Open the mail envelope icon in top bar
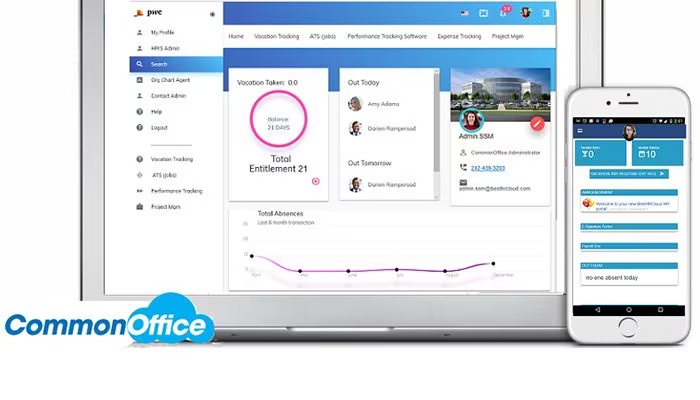Viewport: 700px width, 400px height. [483, 13]
